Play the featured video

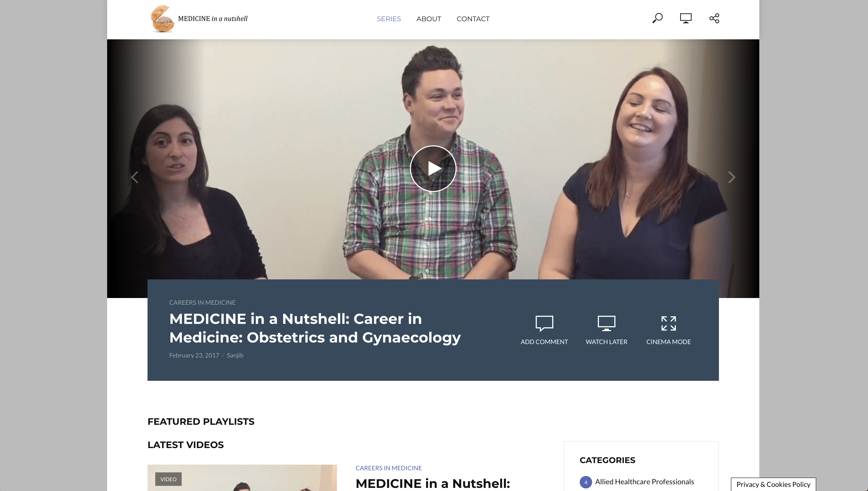pyautogui.click(x=433, y=169)
